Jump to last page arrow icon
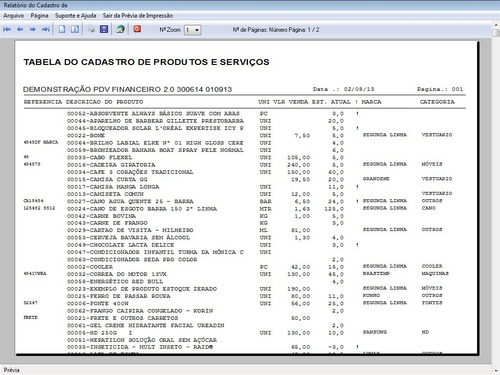Image resolution: width=500 pixels, height=375 pixels. [45, 29]
